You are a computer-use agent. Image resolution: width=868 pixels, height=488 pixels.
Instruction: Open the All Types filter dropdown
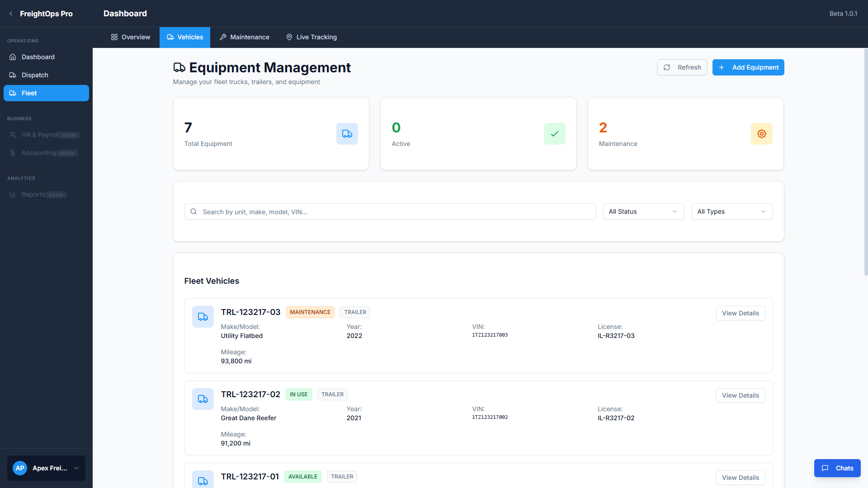pos(731,211)
